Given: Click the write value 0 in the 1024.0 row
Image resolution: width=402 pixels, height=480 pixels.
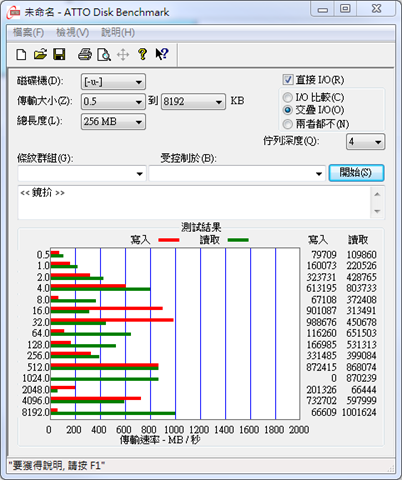Looking at the screenshot, I should coord(334,378).
